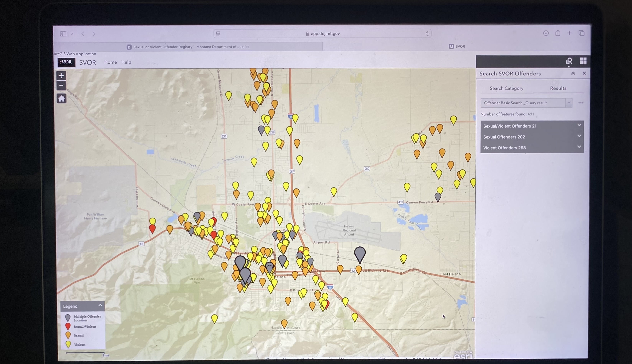Click the Home link in header
Screen dimensions: 632x364
[110, 62]
